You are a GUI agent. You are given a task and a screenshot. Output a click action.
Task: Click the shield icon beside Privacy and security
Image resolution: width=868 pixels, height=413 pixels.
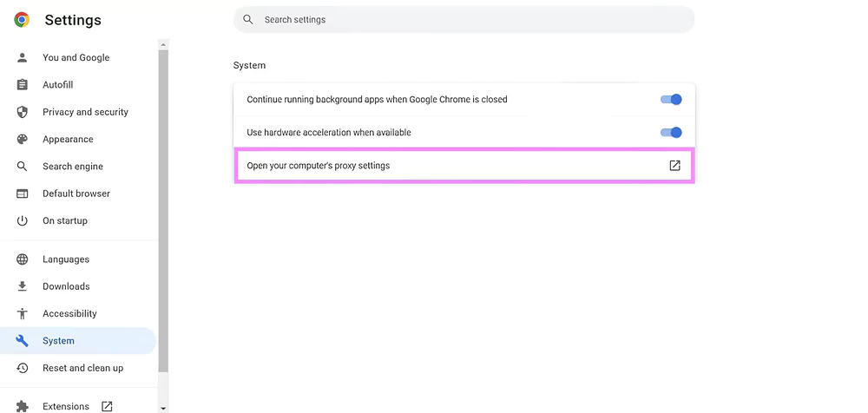23,112
